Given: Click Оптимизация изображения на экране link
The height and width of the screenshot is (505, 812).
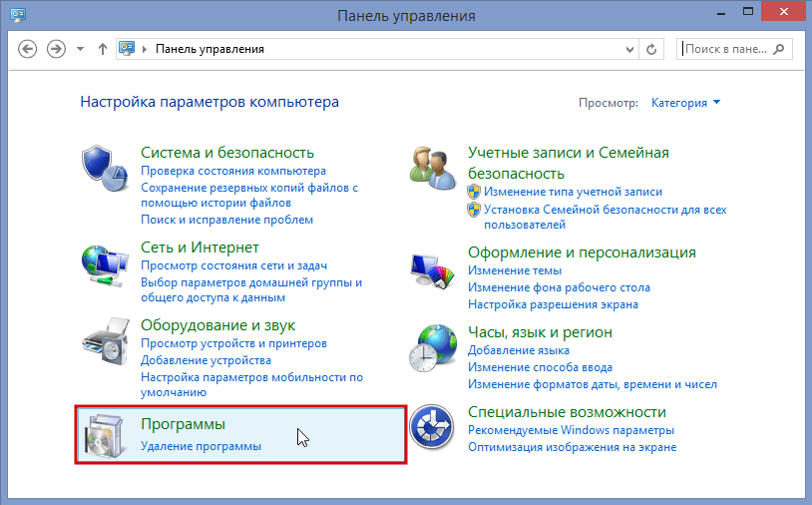Looking at the screenshot, I should 573,447.
